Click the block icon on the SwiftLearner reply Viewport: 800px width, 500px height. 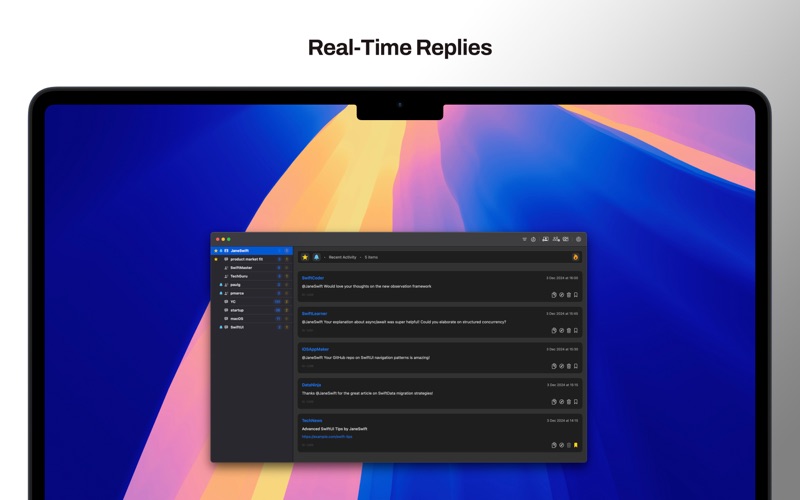tap(561, 331)
